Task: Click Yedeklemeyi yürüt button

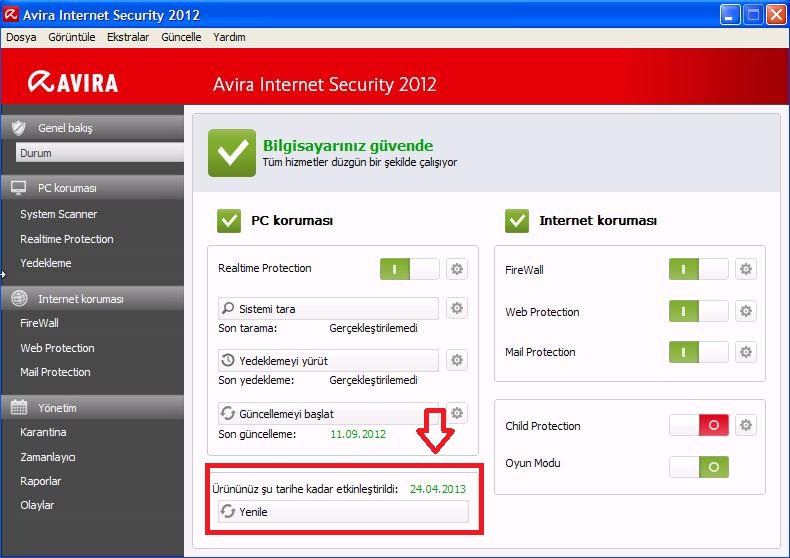Action: [x=328, y=361]
